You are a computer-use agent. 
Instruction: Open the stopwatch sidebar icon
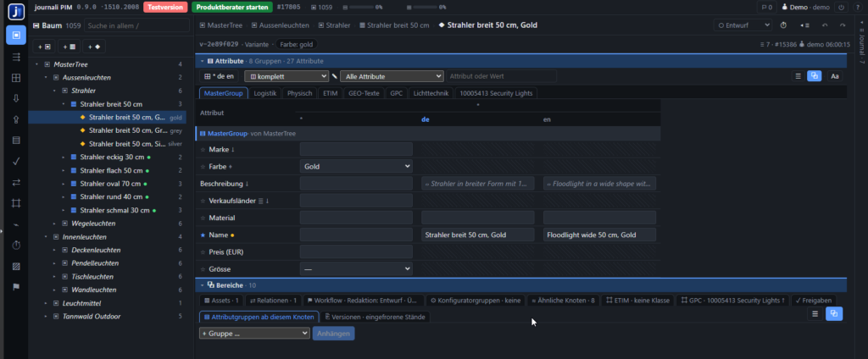[16, 245]
